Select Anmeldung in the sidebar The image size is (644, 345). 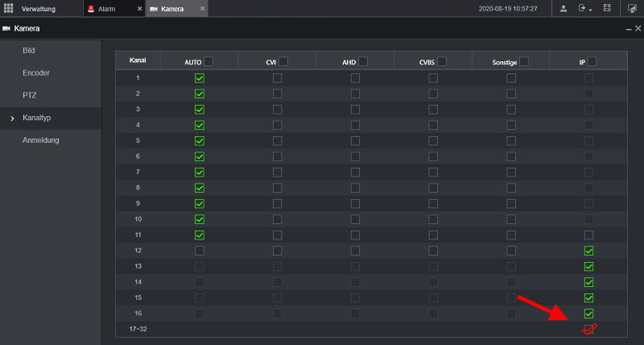point(40,140)
